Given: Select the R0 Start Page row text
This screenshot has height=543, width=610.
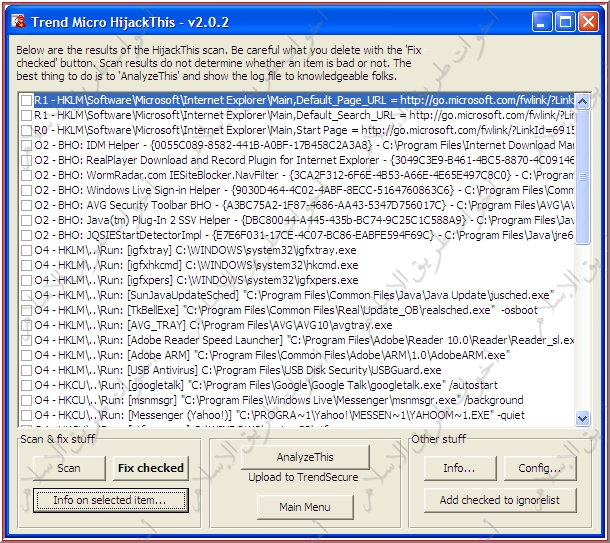Looking at the screenshot, I should [x=303, y=130].
